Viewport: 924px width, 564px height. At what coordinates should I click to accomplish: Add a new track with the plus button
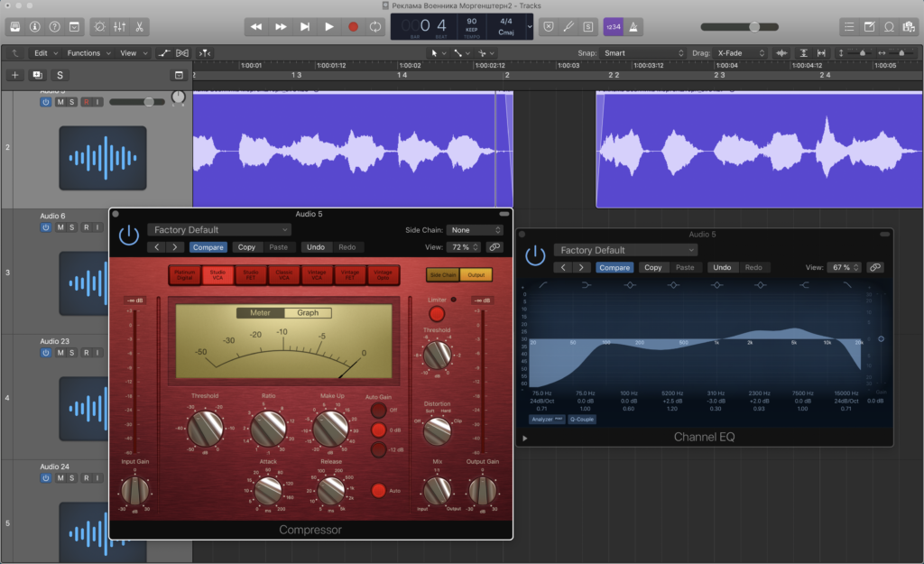coord(15,75)
